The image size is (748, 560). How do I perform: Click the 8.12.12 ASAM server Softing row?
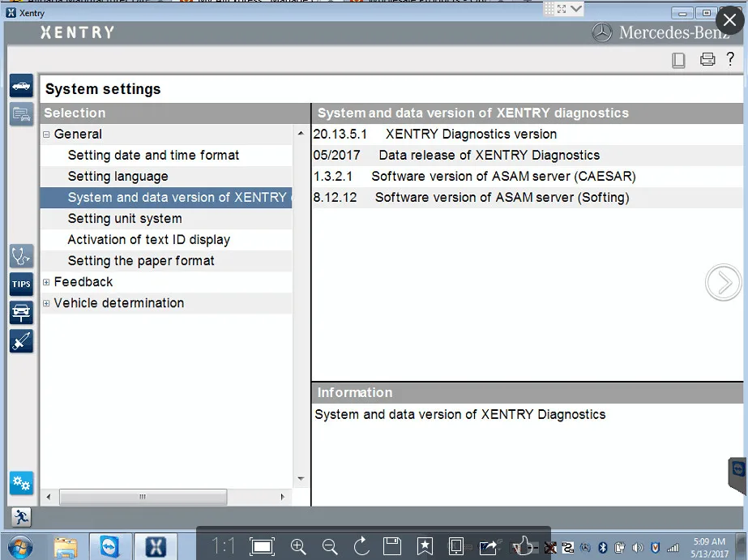(x=527, y=197)
